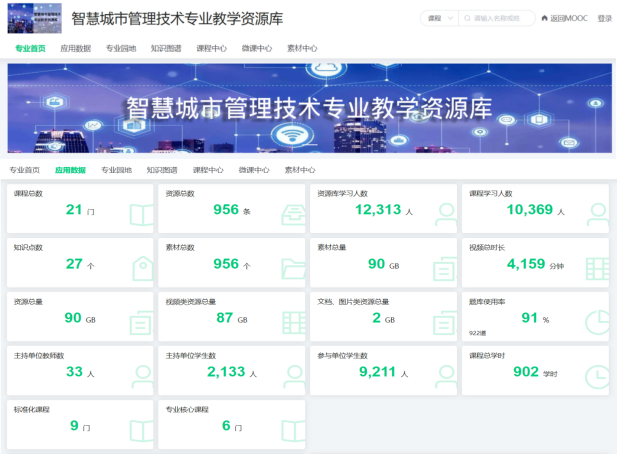Select 知识图谱 in the top navigation bar
The image size is (617, 454).
click(166, 48)
